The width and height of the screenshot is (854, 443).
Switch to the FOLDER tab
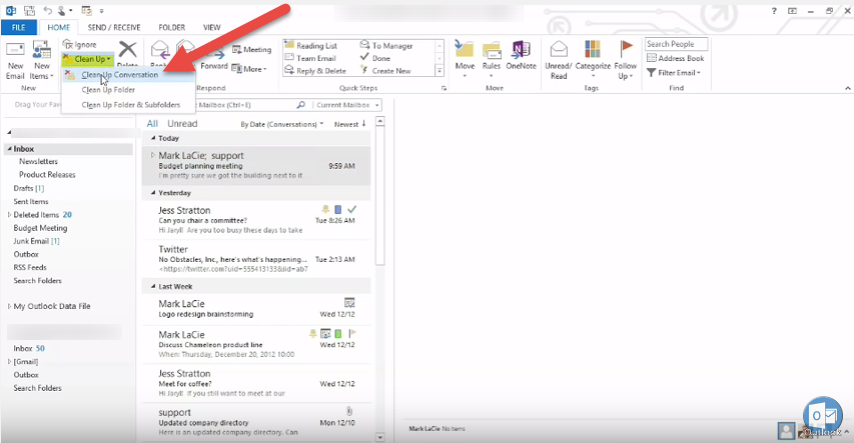point(172,27)
